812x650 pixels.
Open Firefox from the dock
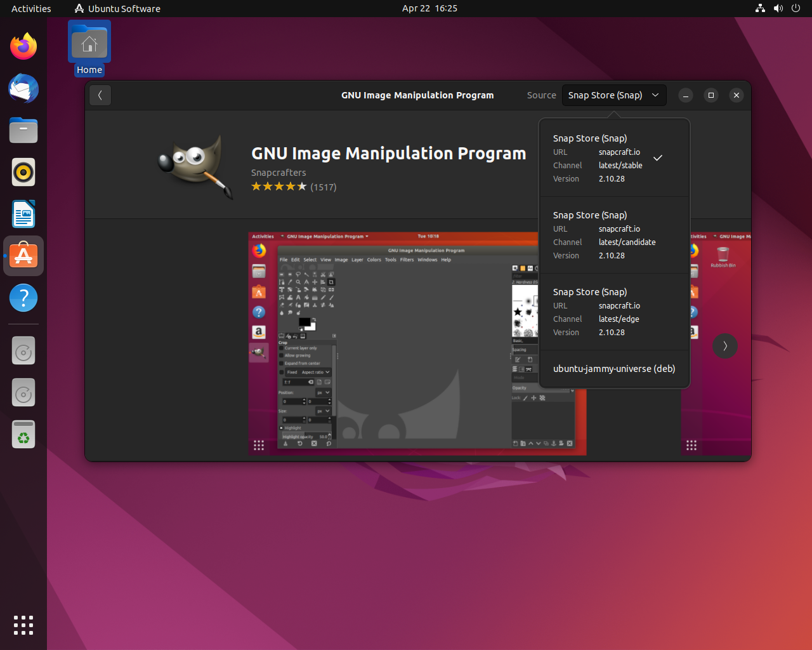click(23, 46)
